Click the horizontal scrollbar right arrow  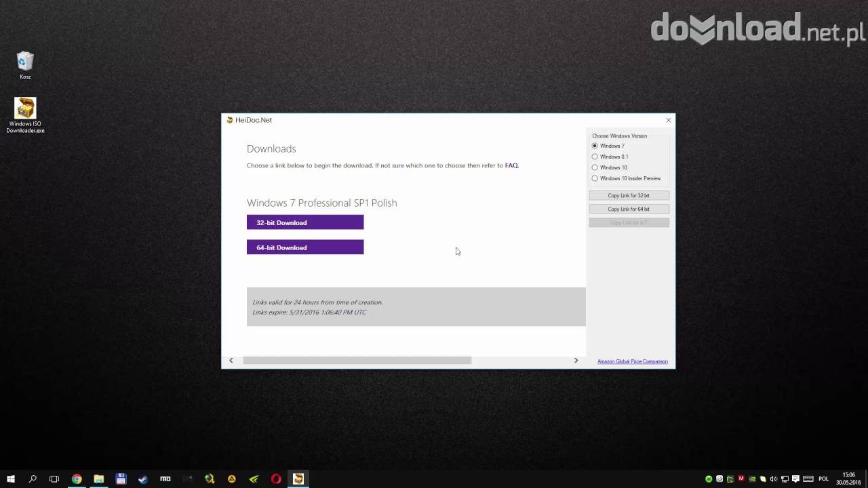[576, 361]
